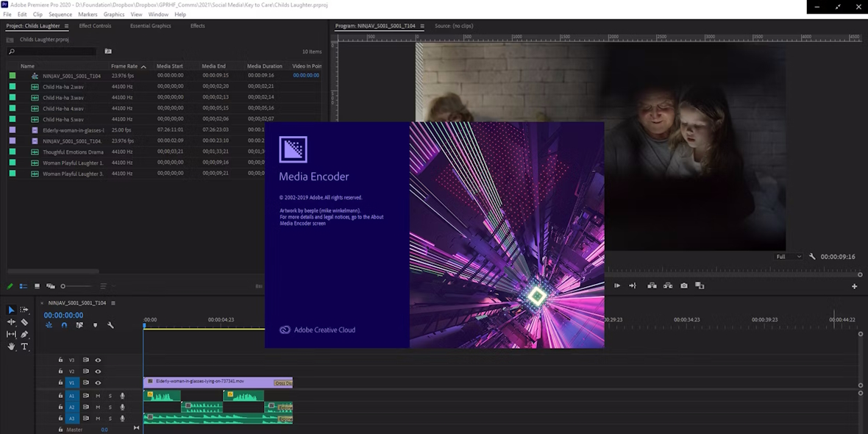This screenshot has width=868, height=434.
Task: Click the Export Frame camera icon
Action: pos(683,285)
